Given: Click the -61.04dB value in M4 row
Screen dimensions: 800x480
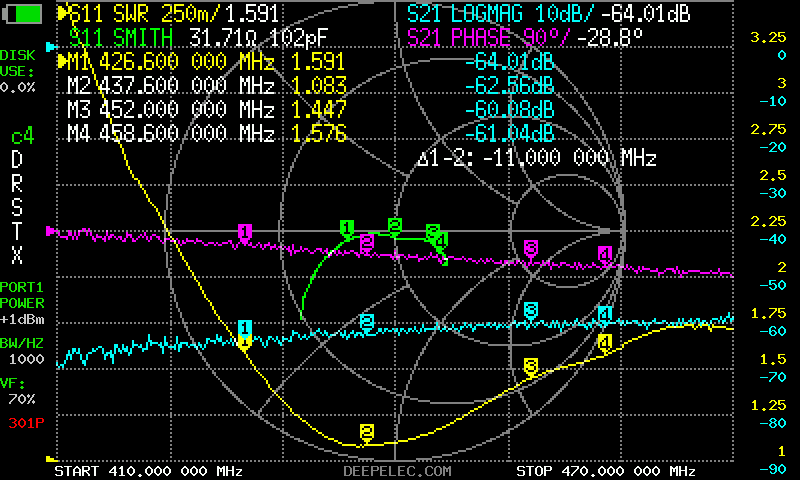Looking at the screenshot, I should click(x=509, y=133).
